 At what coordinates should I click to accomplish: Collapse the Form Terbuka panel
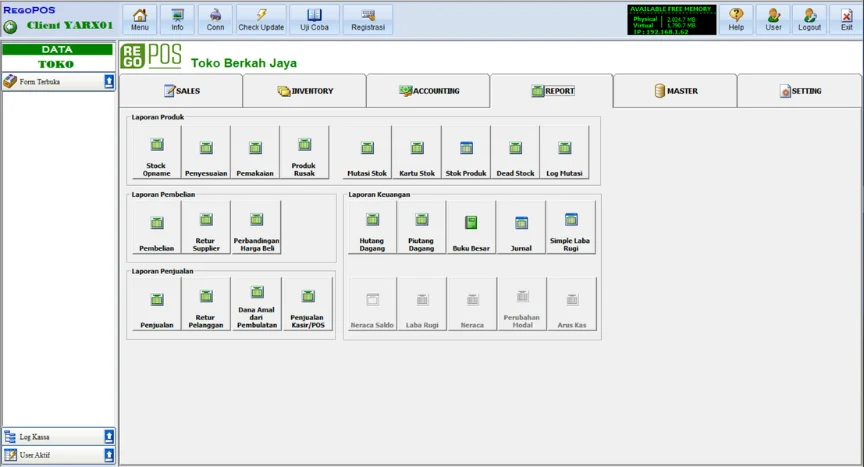(109, 82)
